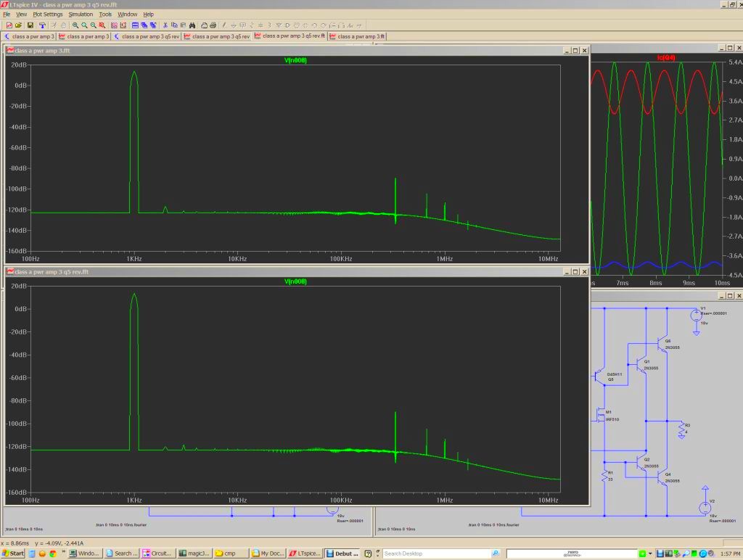This screenshot has width=743, height=560.
Task: Maximize the 'class a pwr amp 3 q5 rev.fft' window
Action: [x=575, y=271]
